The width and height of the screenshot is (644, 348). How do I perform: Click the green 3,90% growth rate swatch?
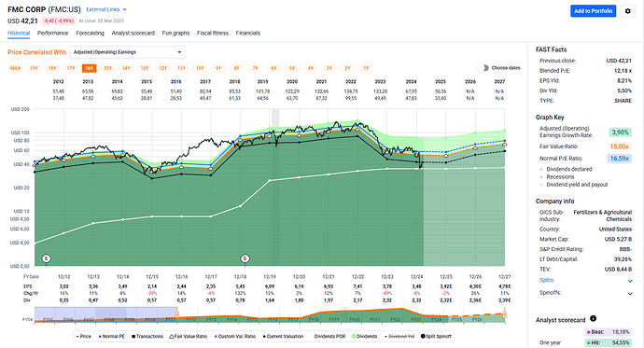coord(620,132)
